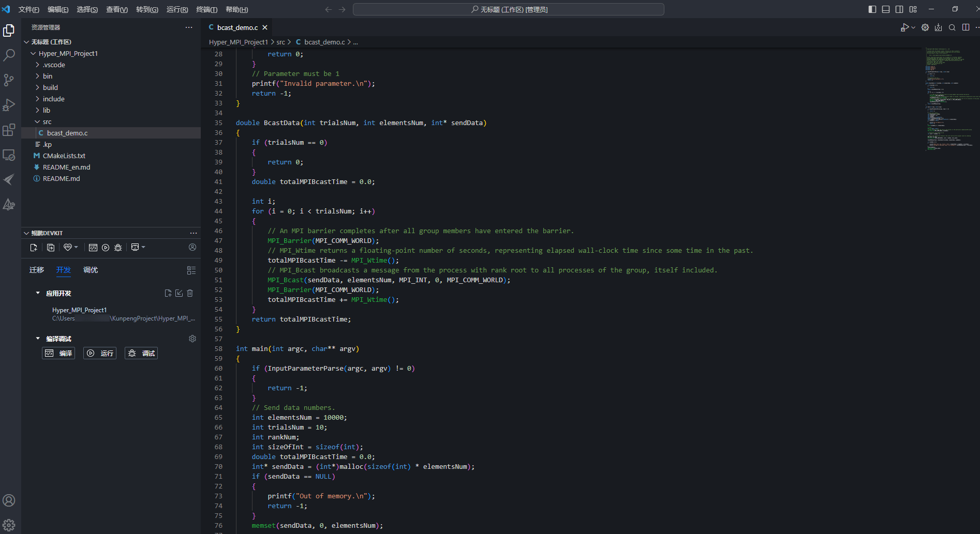Open the Source Control view
980x534 pixels.
9,80
